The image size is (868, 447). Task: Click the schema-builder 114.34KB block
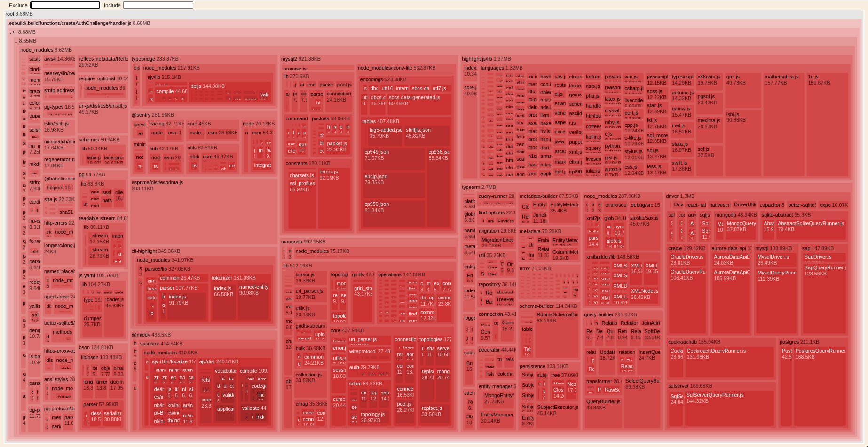(x=549, y=306)
